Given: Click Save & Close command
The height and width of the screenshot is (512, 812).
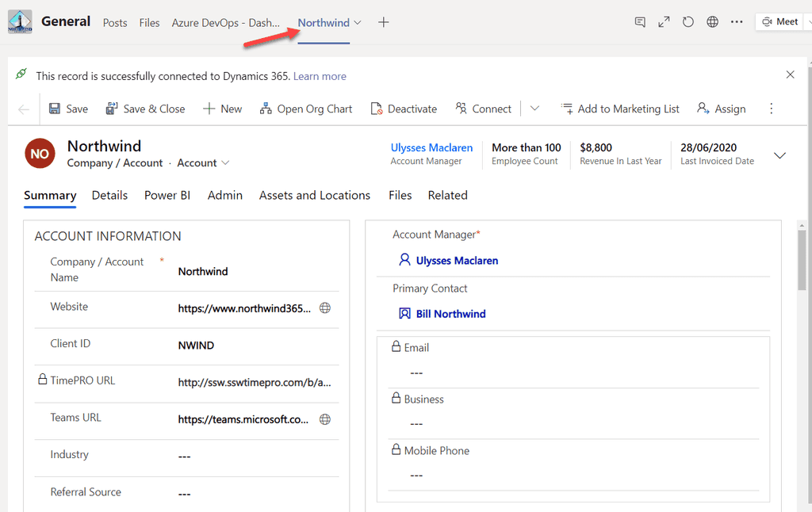Looking at the screenshot, I should click(x=145, y=109).
